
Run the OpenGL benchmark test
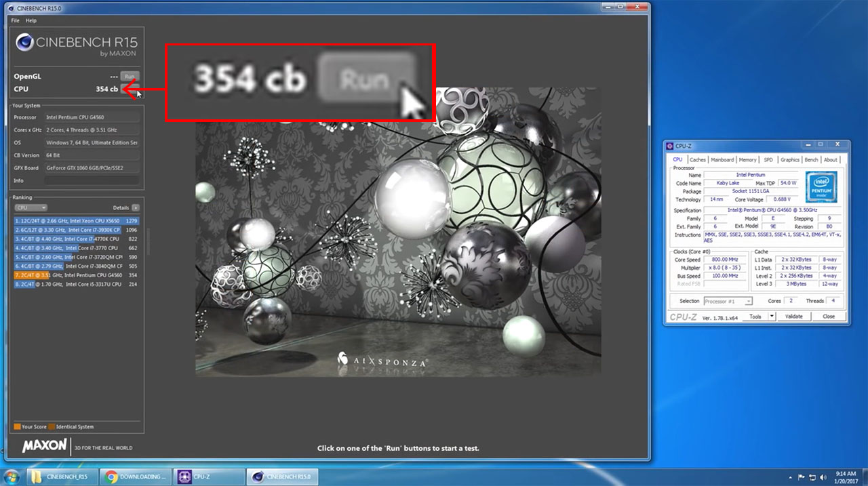pos(129,77)
